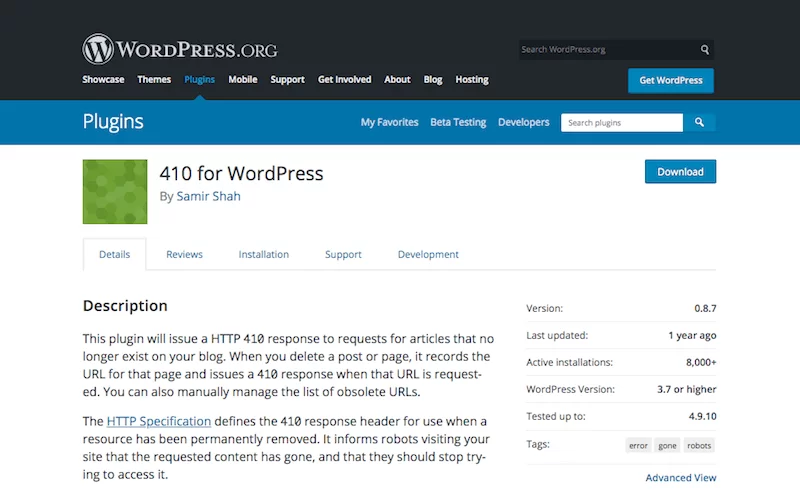Click the robots tag
Screen dimensions: 800x494
point(699,446)
